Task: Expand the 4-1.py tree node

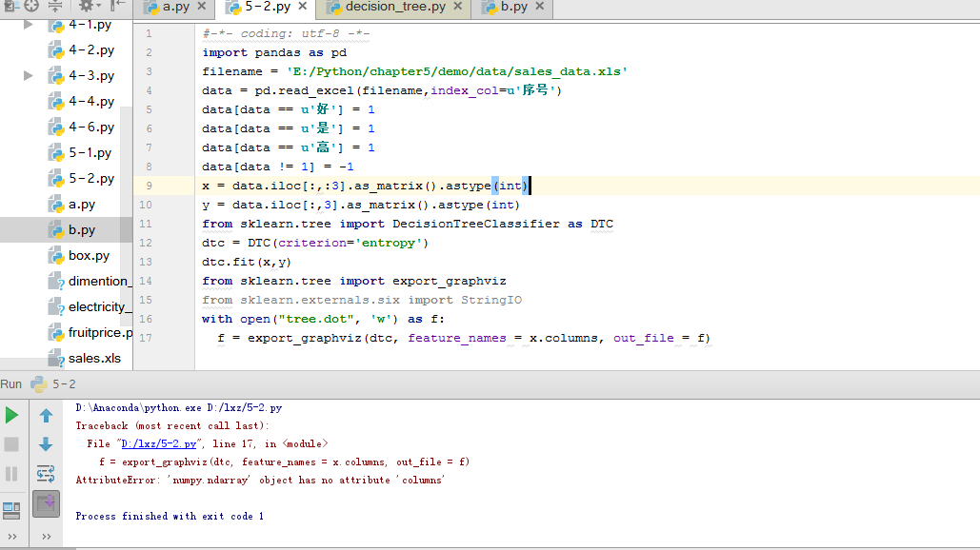Action: tap(29, 25)
